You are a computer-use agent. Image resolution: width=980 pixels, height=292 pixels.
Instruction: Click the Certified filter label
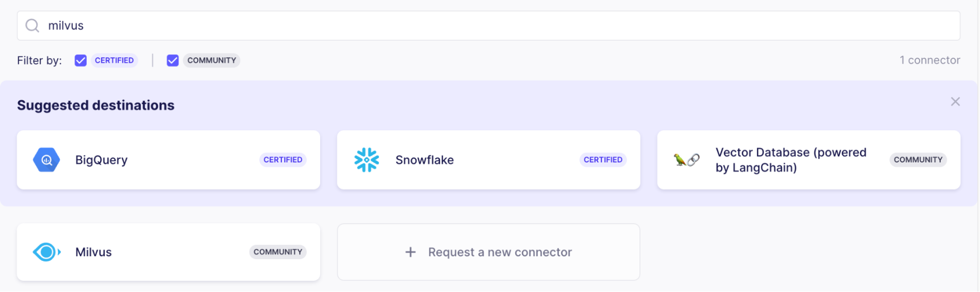(114, 60)
